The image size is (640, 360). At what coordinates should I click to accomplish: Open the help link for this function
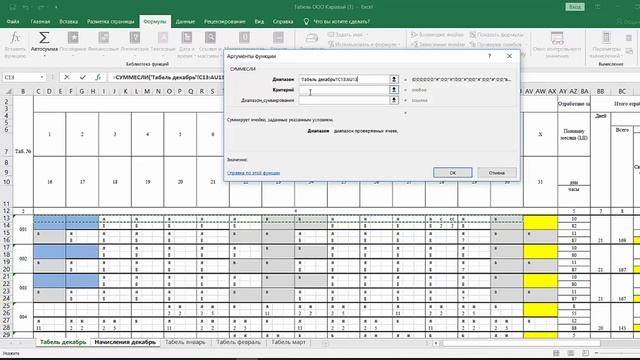253,173
